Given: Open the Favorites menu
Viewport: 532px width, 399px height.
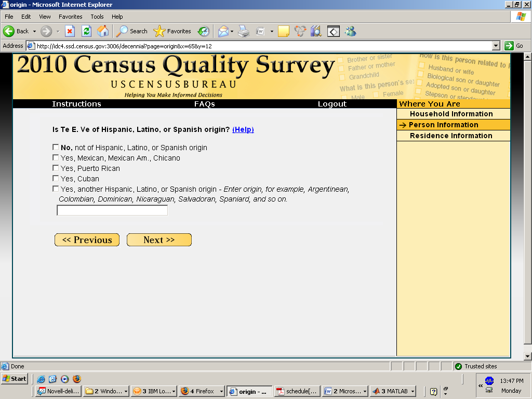Looking at the screenshot, I should tap(70, 17).
